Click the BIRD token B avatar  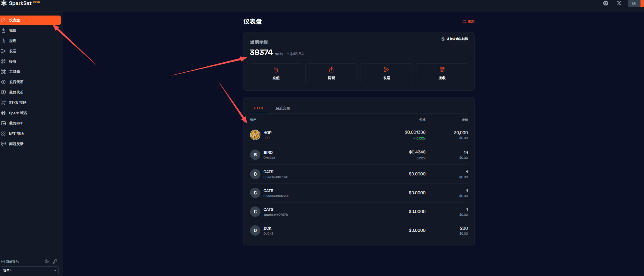(x=255, y=155)
